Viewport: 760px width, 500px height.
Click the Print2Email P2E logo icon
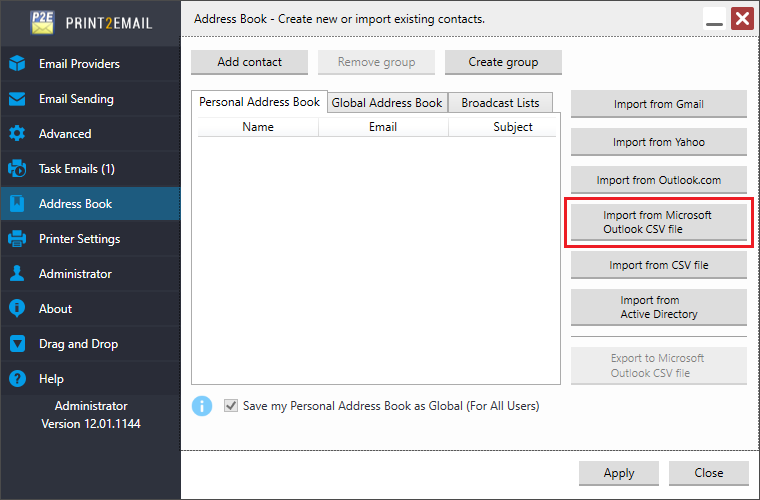(x=42, y=22)
